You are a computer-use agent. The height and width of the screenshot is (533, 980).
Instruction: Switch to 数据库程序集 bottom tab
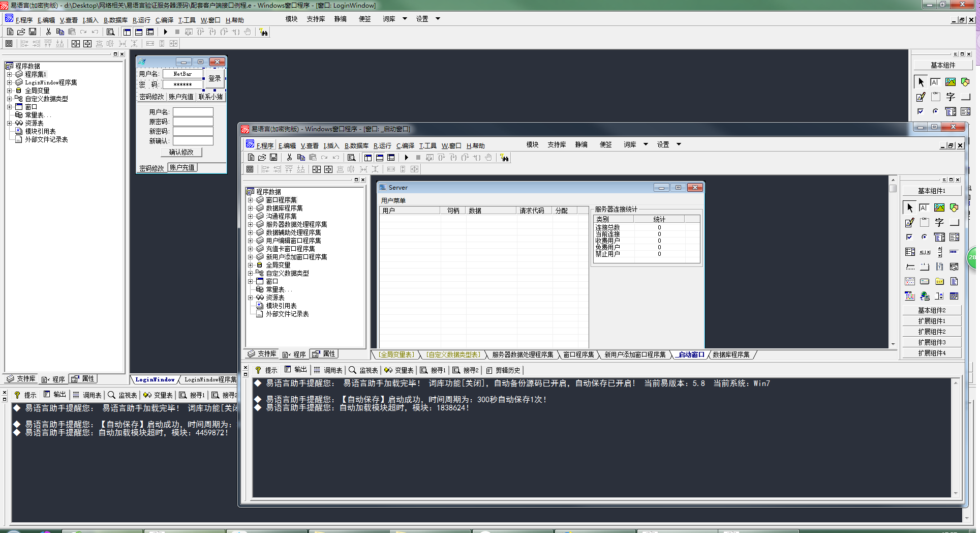click(731, 354)
